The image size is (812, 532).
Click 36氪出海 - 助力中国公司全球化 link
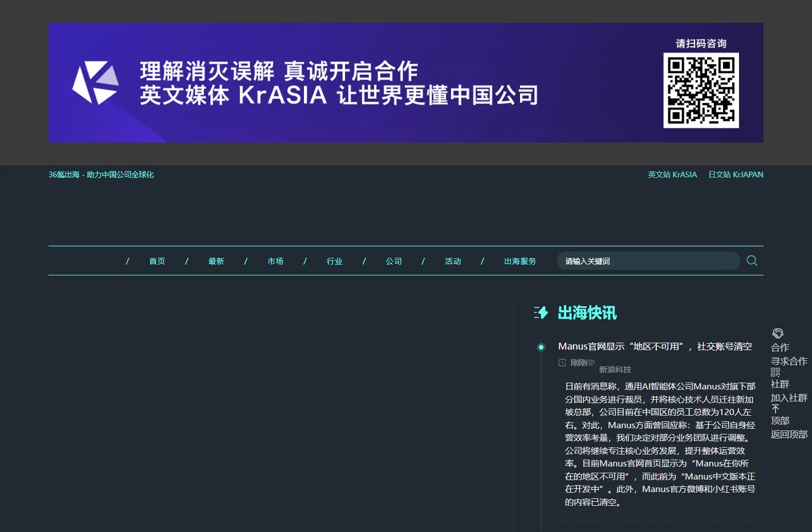[101, 174]
